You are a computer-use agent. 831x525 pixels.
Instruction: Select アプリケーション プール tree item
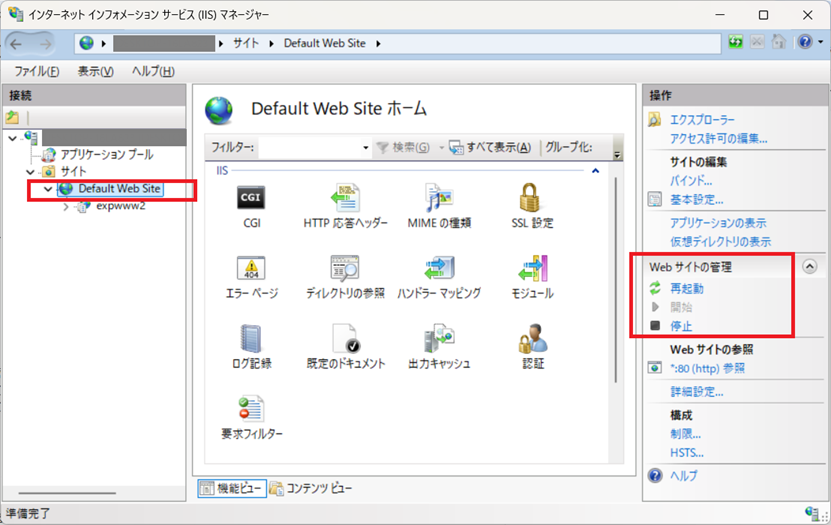107,155
